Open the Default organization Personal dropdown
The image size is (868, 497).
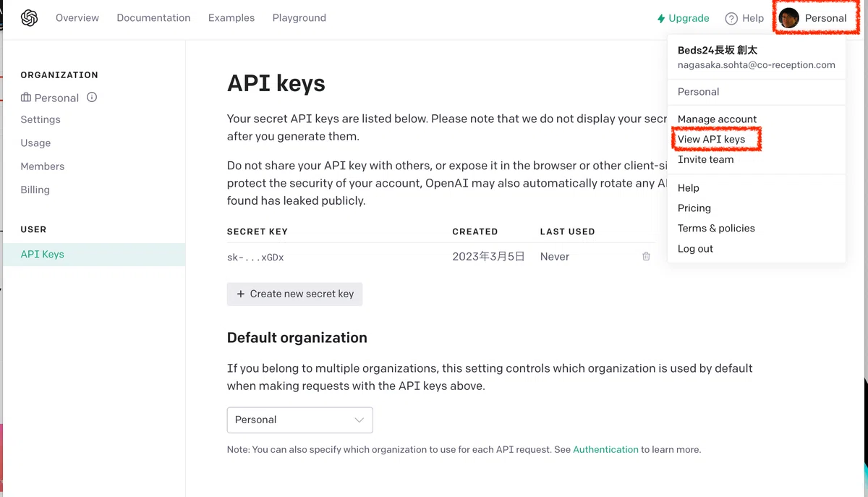(x=299, y=420)
